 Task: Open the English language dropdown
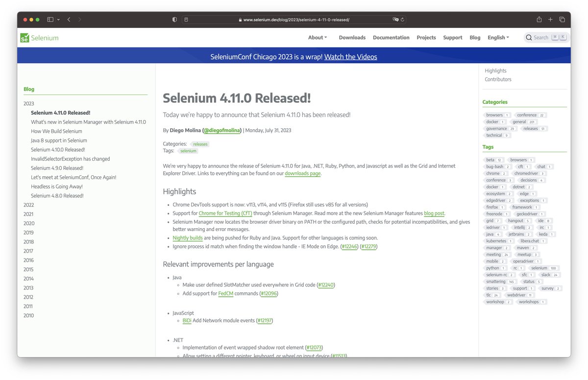(497, 37)
